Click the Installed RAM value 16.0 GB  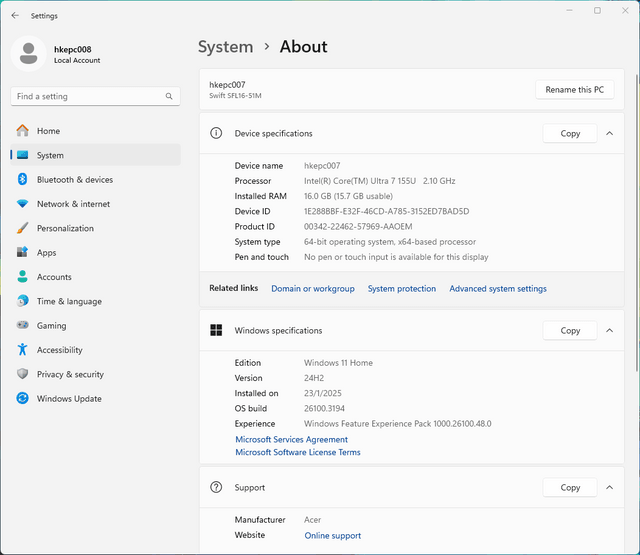pyautogui.click(x=348, y=196)
